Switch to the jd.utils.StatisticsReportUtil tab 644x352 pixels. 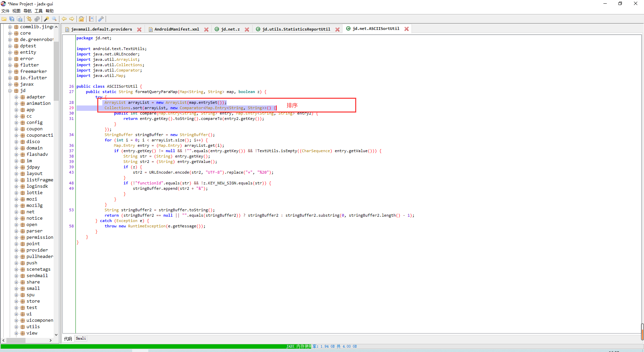[x=296, y=29]
